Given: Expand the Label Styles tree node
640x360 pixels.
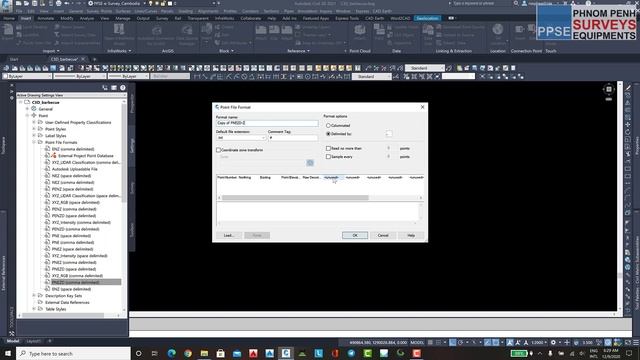Looking at the screenshot, I should point(34,136).
